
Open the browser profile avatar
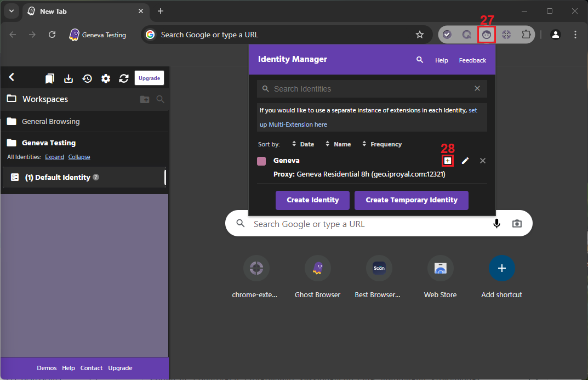pos(555,35)
